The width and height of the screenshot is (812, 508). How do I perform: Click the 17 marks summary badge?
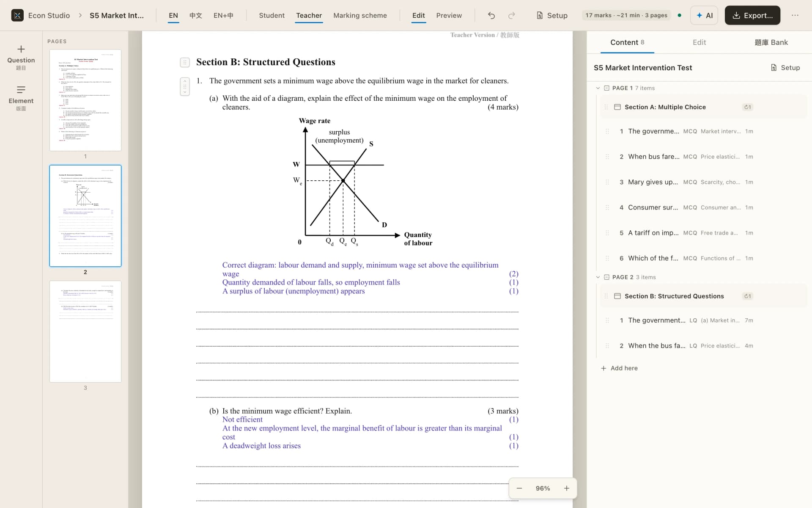pyautogui.click(x=626, y=15)
